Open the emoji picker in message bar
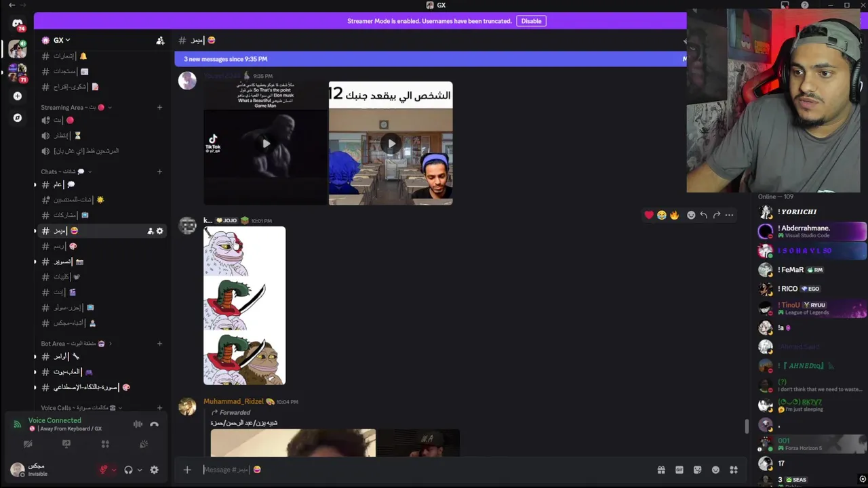This screenshot has height=488, width=868. pos(715,470)
